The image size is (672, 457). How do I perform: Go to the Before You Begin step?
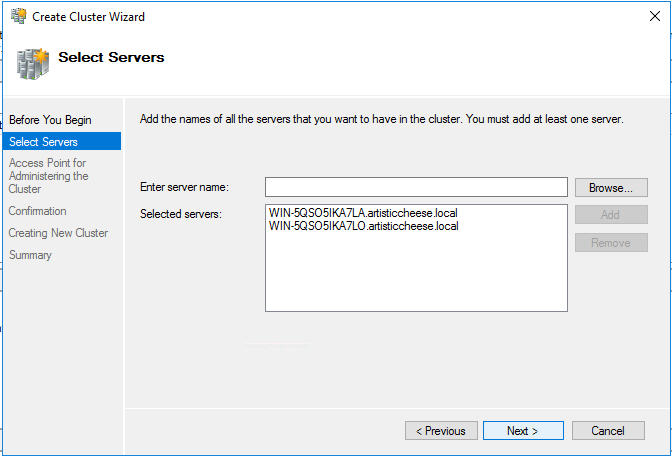(49, 120)
